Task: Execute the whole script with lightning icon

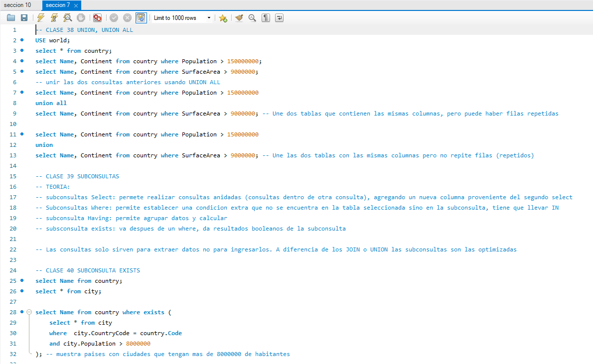Action: 41,18
